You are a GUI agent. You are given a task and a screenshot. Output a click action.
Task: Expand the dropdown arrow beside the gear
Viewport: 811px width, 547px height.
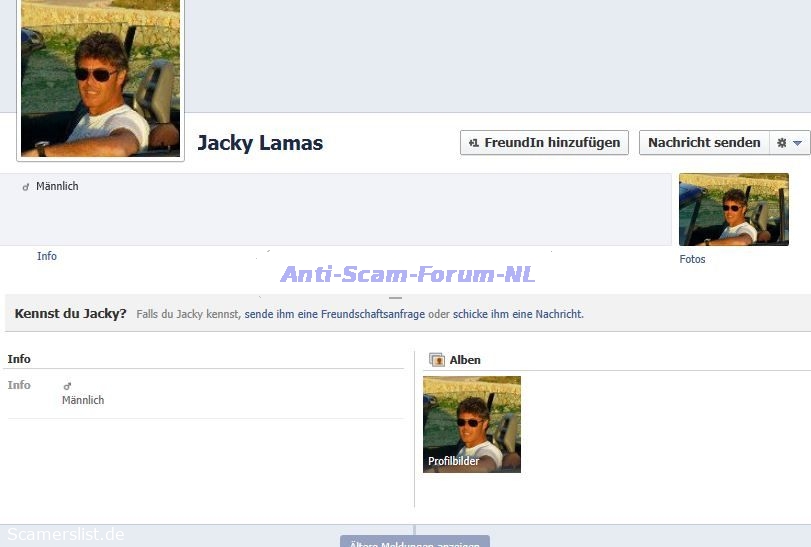(797, 143)
